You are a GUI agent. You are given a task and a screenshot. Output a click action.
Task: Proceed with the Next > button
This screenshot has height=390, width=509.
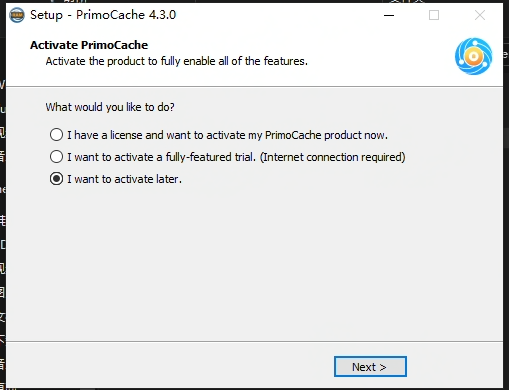pos(370,367)
